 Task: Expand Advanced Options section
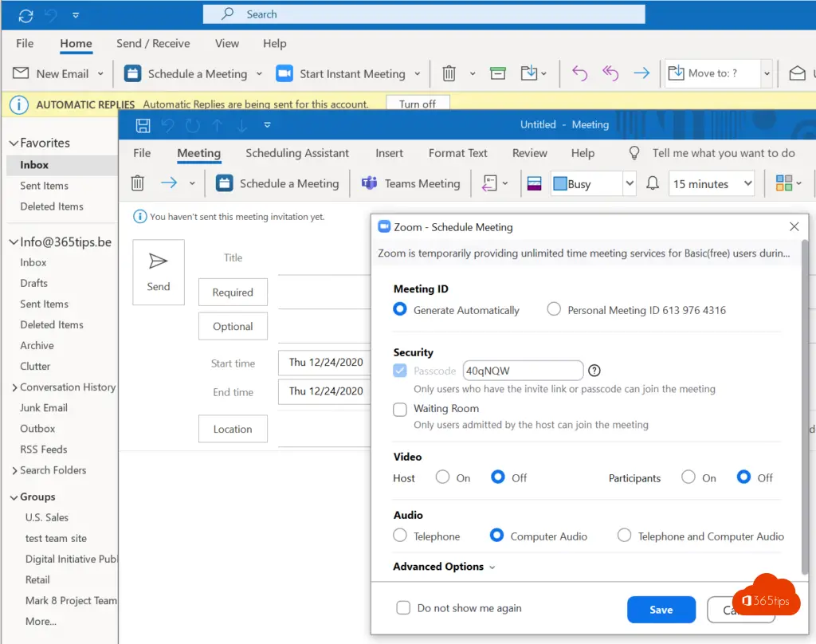[444, 567]
